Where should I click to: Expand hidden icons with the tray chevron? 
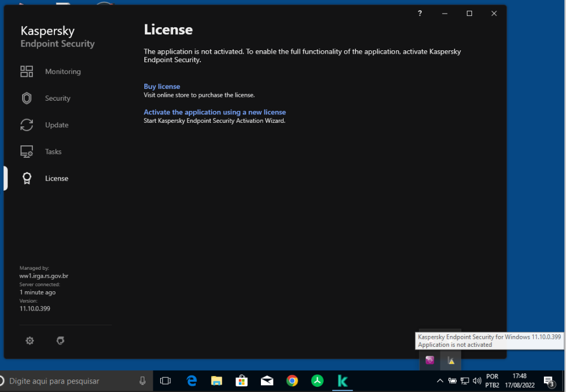point(440,381)
